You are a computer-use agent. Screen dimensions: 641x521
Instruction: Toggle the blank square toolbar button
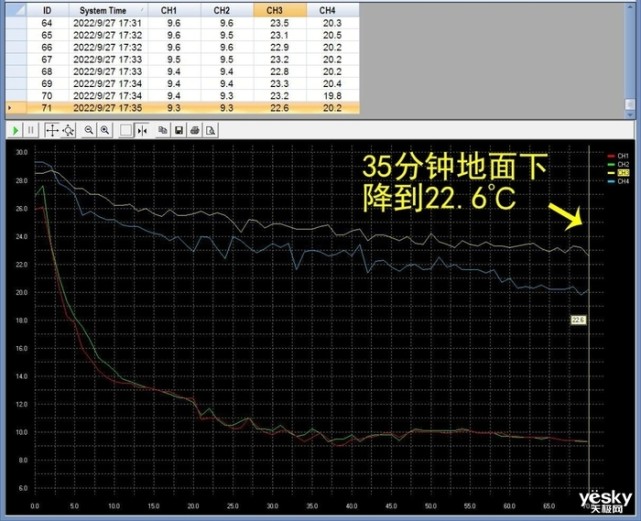click(126, 130)
